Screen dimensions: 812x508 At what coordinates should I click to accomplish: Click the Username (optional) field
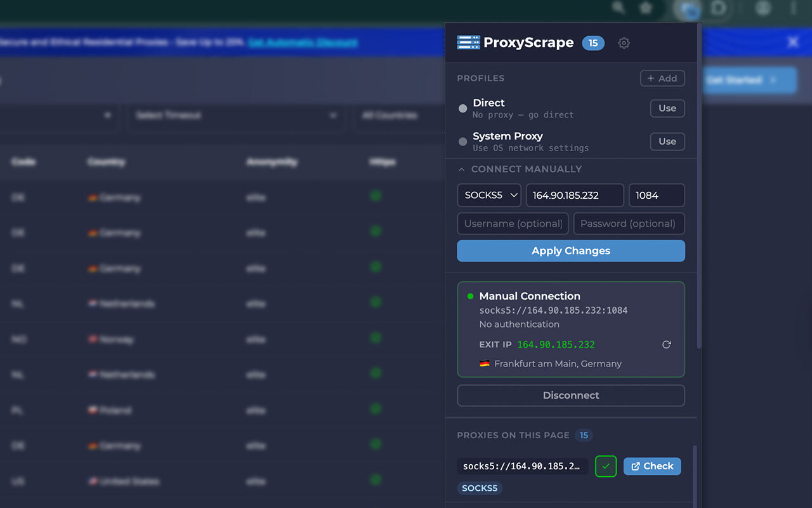[x=513, y=224]
